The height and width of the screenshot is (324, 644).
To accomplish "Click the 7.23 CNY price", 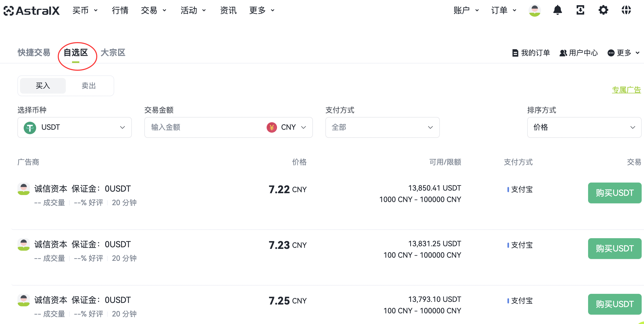I will click(288, 245).
